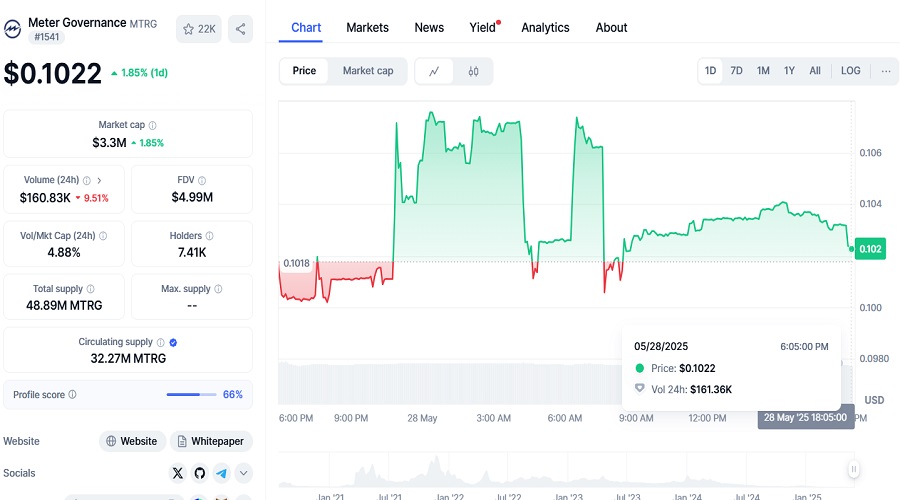Select the candlestick chart type icon

click(x=474, y=71)
